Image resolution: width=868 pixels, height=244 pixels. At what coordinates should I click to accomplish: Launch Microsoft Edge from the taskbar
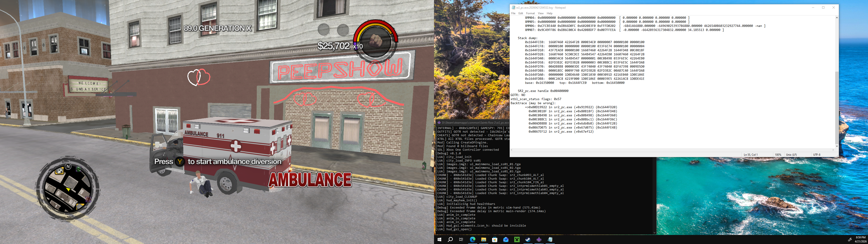coord(472,240)
